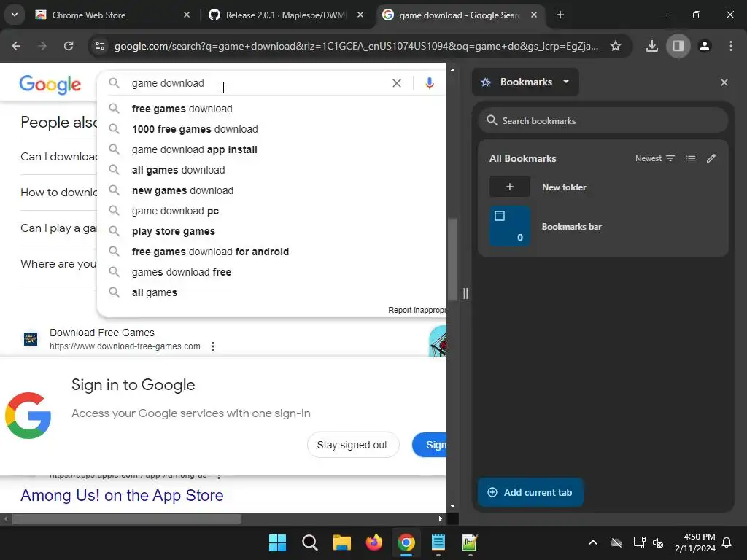Open site information icon in address bar
Viewport: 747px width, 560px height.
(100, 46)
